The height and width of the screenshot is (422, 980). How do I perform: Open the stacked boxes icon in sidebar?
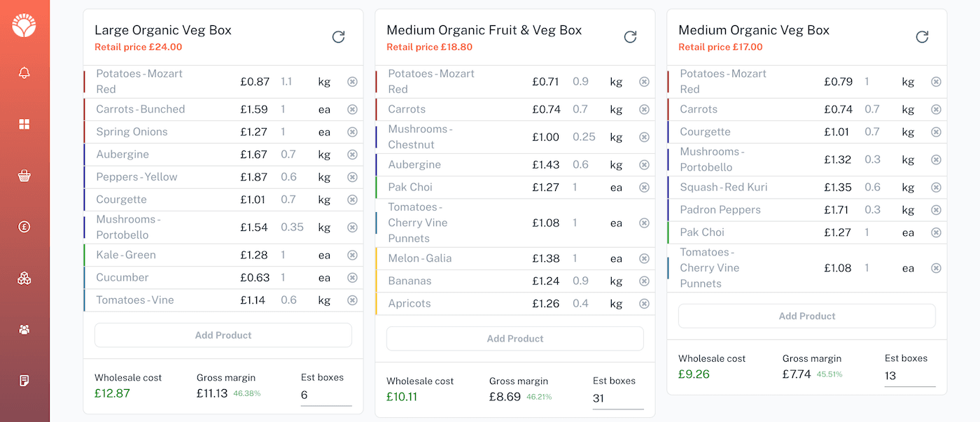(24, 279)
